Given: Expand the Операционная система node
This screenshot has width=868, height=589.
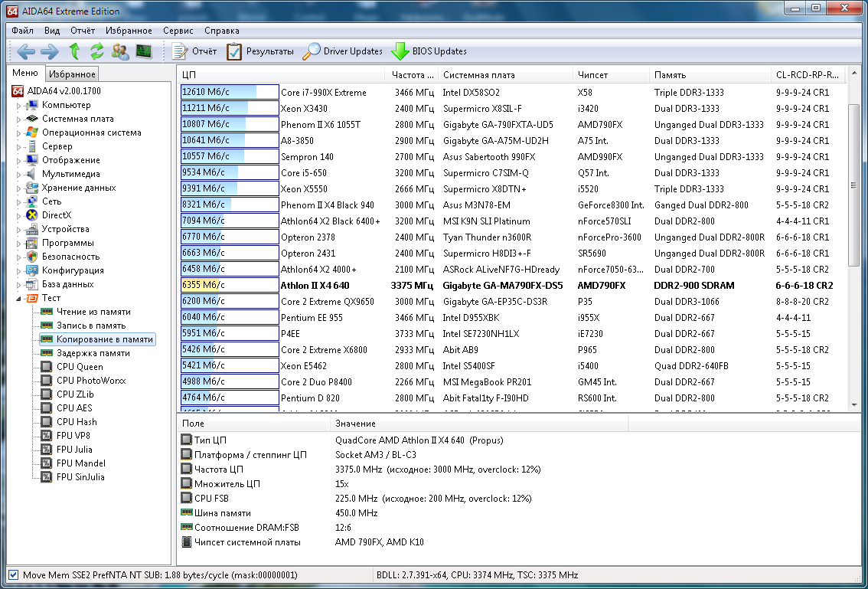Looking at the screenshot, I should point(19,133).
